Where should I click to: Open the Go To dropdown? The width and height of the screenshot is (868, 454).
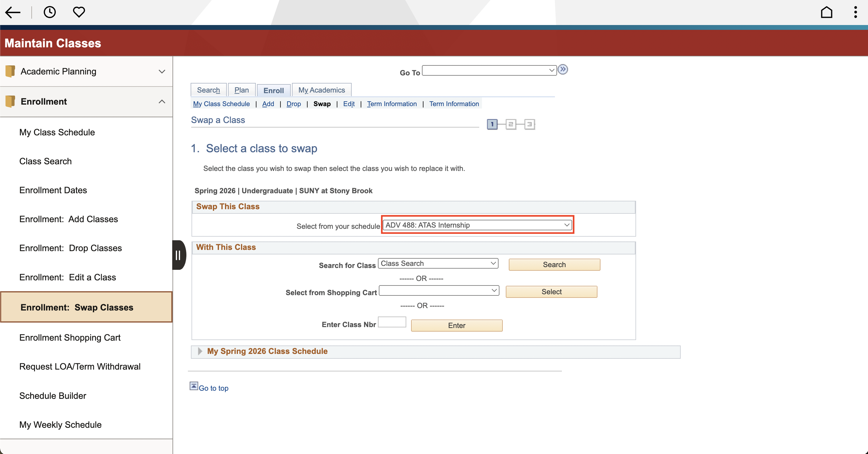click(489, 70)
